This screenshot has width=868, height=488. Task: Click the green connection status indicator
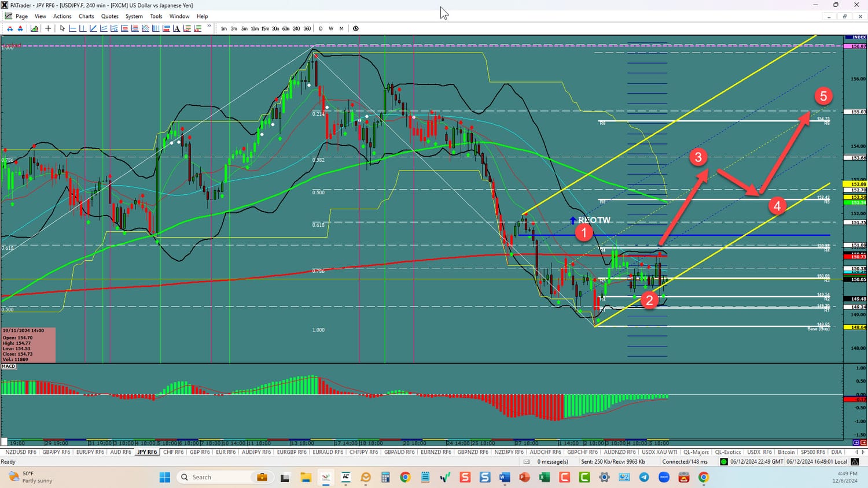coord(723,462)
